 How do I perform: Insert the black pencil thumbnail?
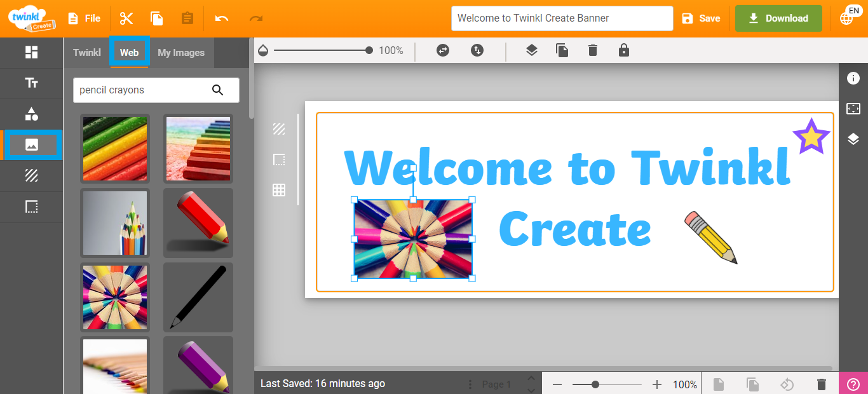tap(198, 297)
